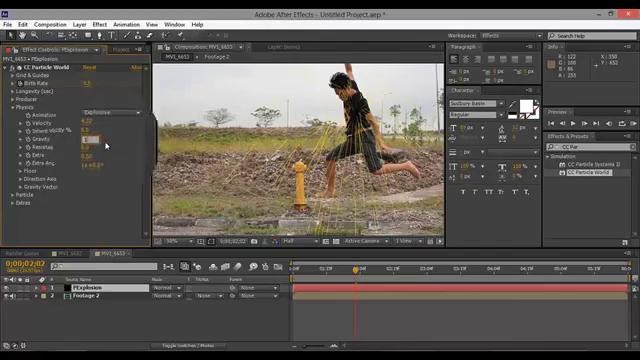Image resolution: width=640 pixels, height=360 pixels.
Task: Select CC Particle Systems II effect
Action: pyautogui.click(x=594, y=164)
